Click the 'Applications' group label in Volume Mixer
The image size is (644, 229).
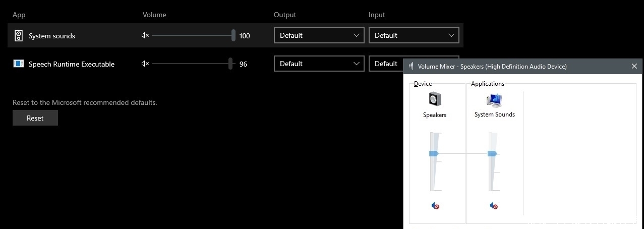click(x=488, y=84)
